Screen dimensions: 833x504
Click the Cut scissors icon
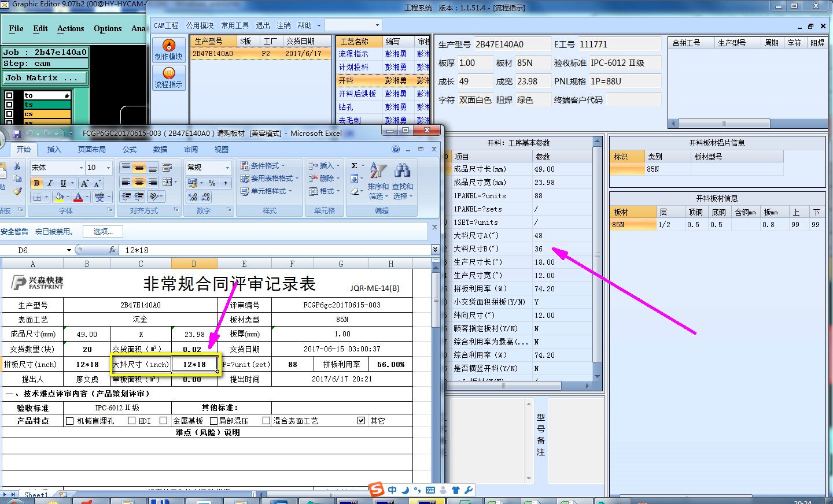pyautogui.click(x=17, y=166)
